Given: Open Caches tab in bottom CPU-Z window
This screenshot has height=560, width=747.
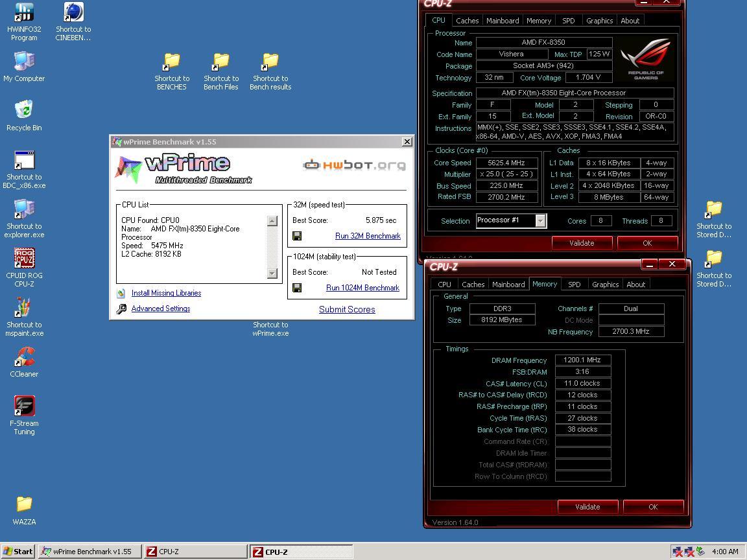Looking at the screenshot, I should [473, 285].
